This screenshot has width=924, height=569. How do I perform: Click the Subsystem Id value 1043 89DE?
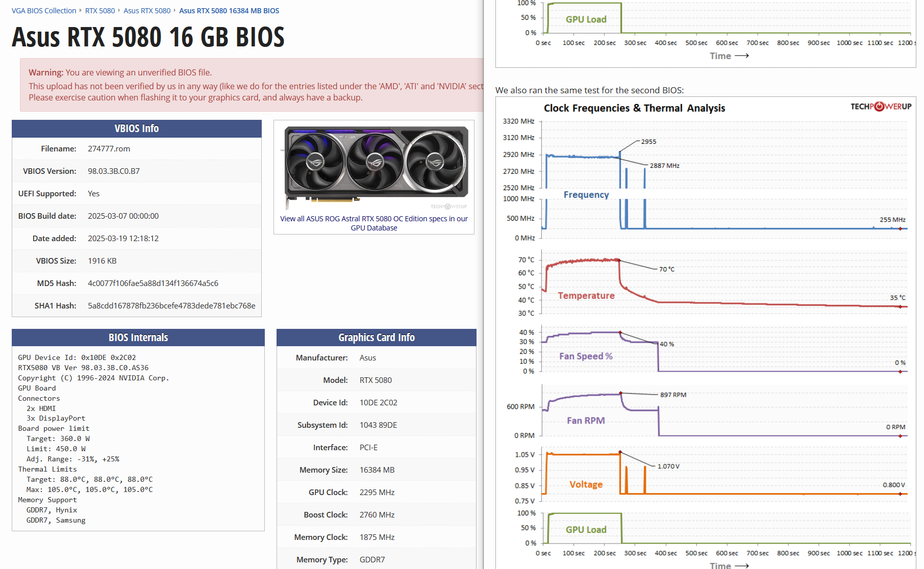(378, 425)
